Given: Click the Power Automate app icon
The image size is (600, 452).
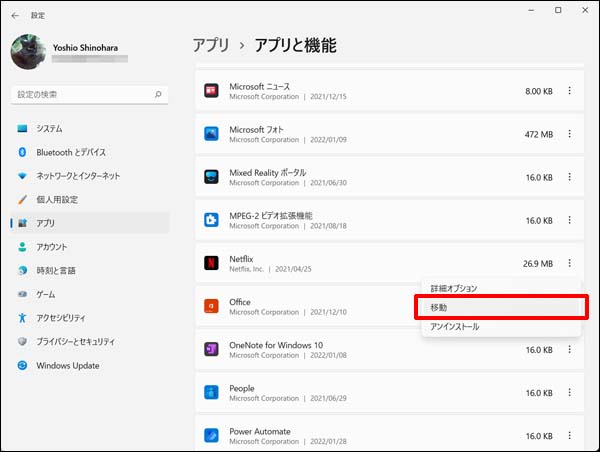Looking at the screenshot, I should point(211,436).
